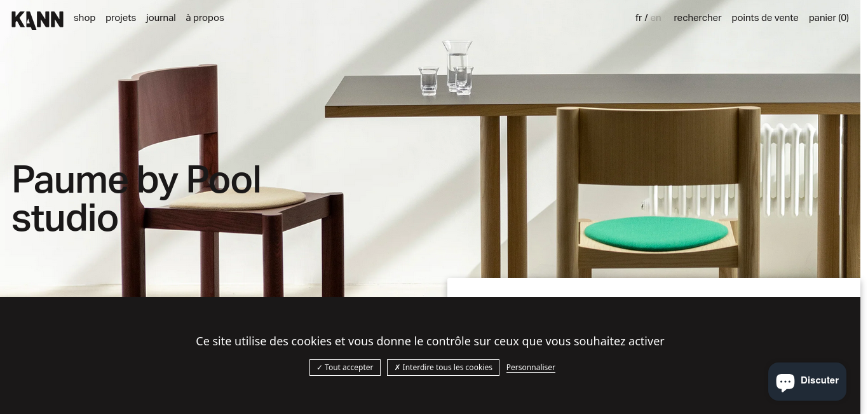
Task: Switch language to en
Action: click(x=656, y=18)
